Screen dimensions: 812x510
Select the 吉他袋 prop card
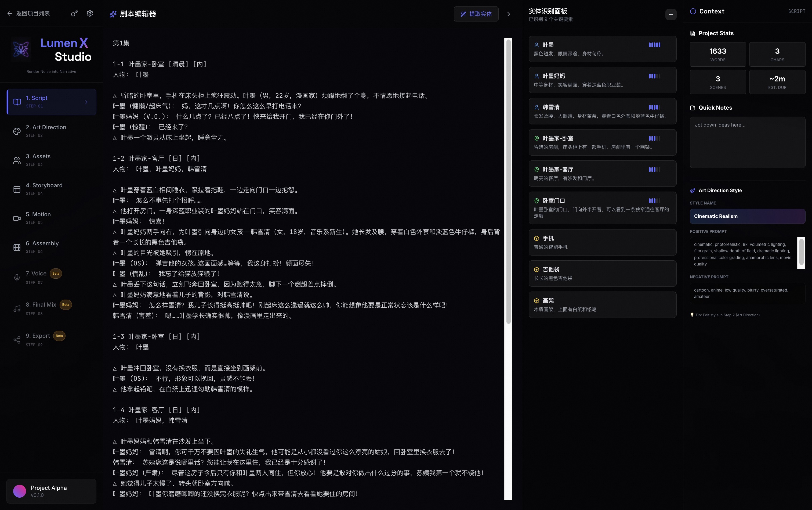click(602, 274)
